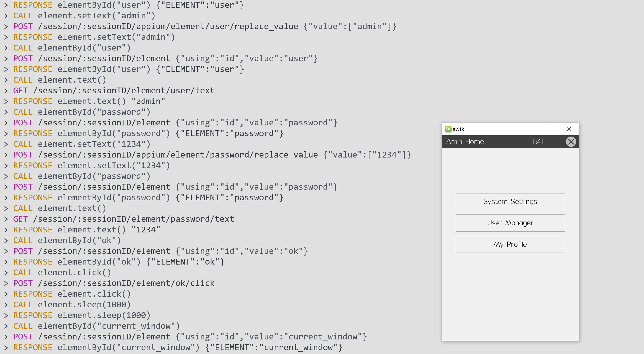
Task: Click the 11:41 clock in header
Action: [537, 142]
